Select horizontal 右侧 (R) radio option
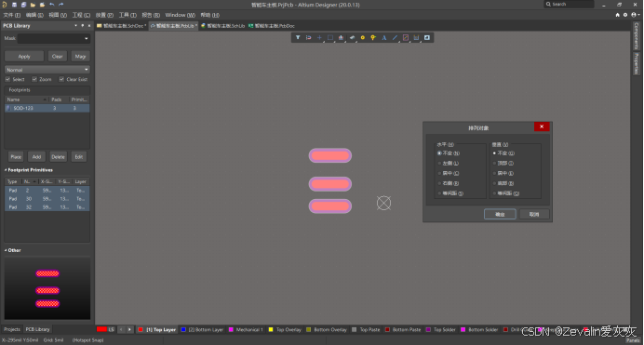644x345 pixels. coord(449,183)
